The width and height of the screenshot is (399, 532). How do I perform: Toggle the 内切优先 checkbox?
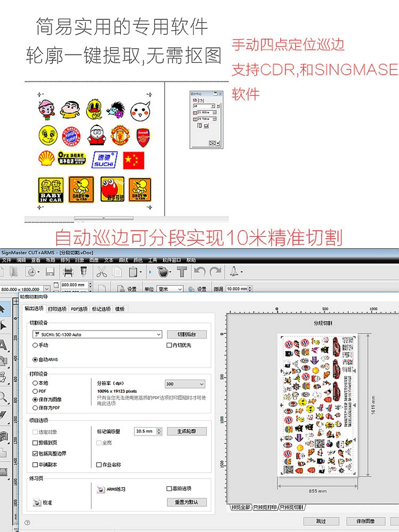169,345
